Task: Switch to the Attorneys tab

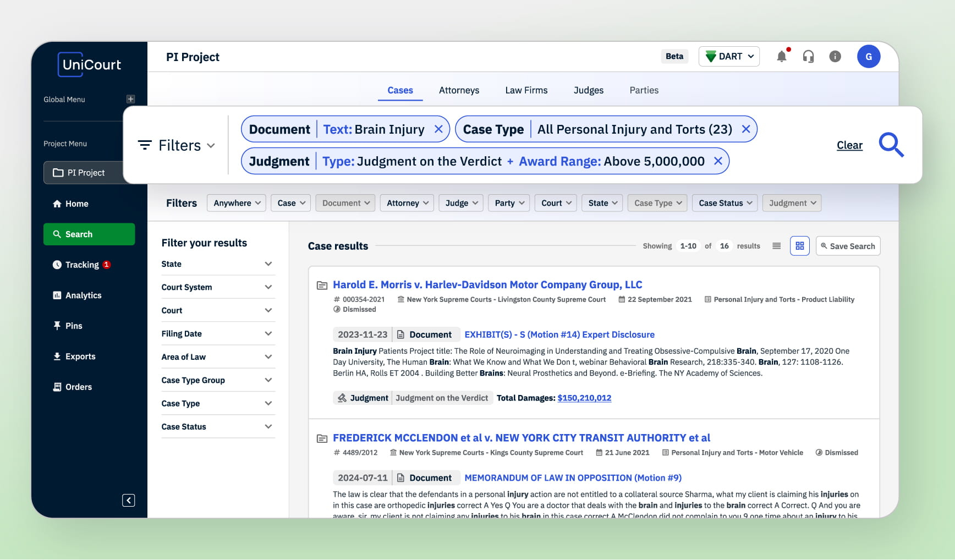Action: (x=459, y=90)
